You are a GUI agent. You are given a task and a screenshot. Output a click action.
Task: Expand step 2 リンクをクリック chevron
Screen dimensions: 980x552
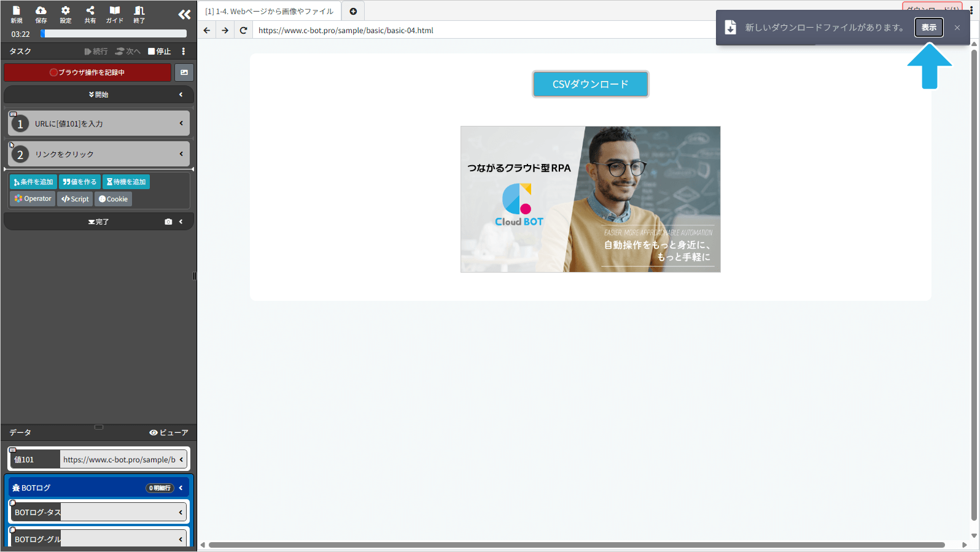181,154
